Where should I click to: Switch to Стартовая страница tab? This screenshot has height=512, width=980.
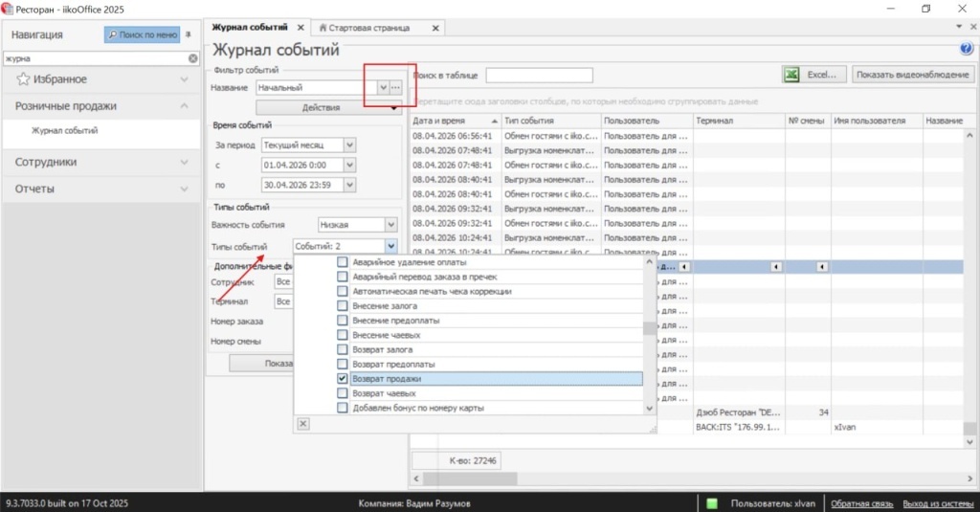(369, 28)
